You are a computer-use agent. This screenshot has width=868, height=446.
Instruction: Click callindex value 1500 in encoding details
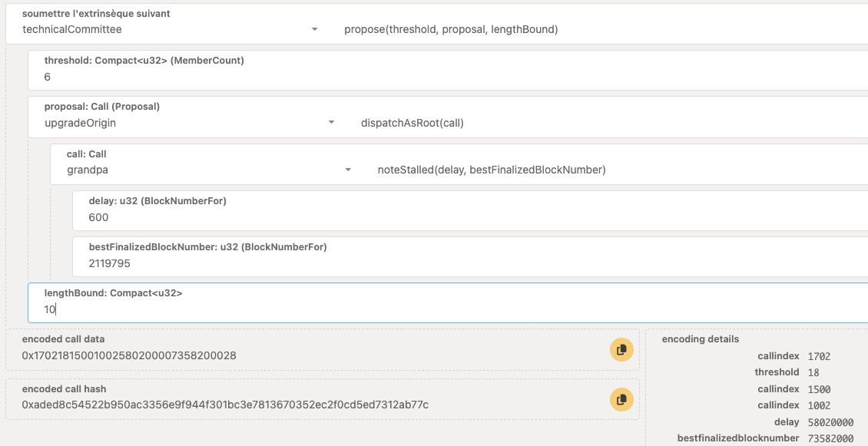tap(820, 389)
